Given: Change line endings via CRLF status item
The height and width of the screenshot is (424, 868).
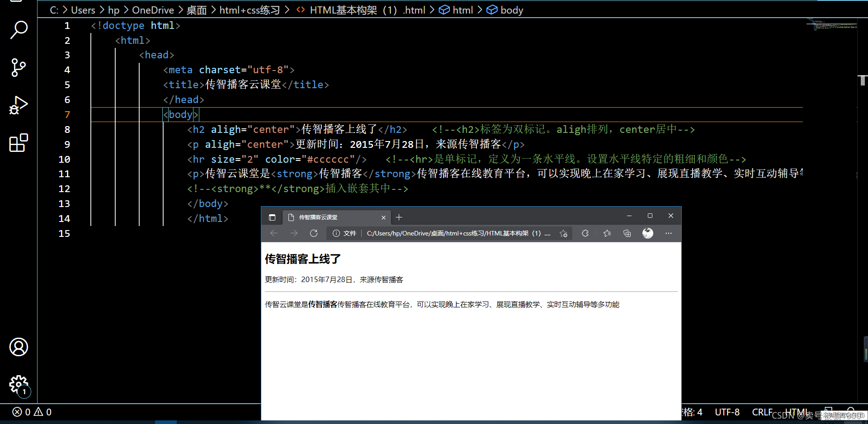Looking at the screenshot, I should point(762,412).
